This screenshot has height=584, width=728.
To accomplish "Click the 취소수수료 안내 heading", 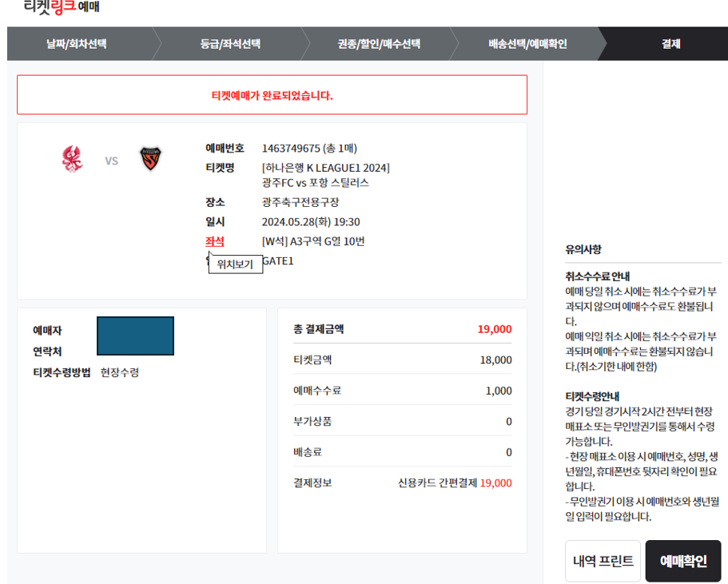I will coord(598,276).
